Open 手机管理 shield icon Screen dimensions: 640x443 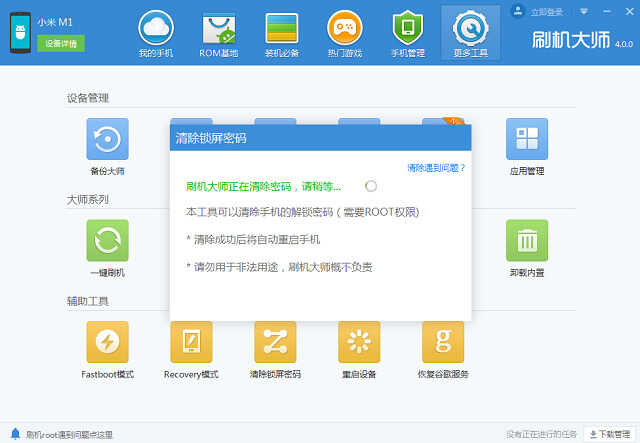pyautogui.click(x=408, y=28)
